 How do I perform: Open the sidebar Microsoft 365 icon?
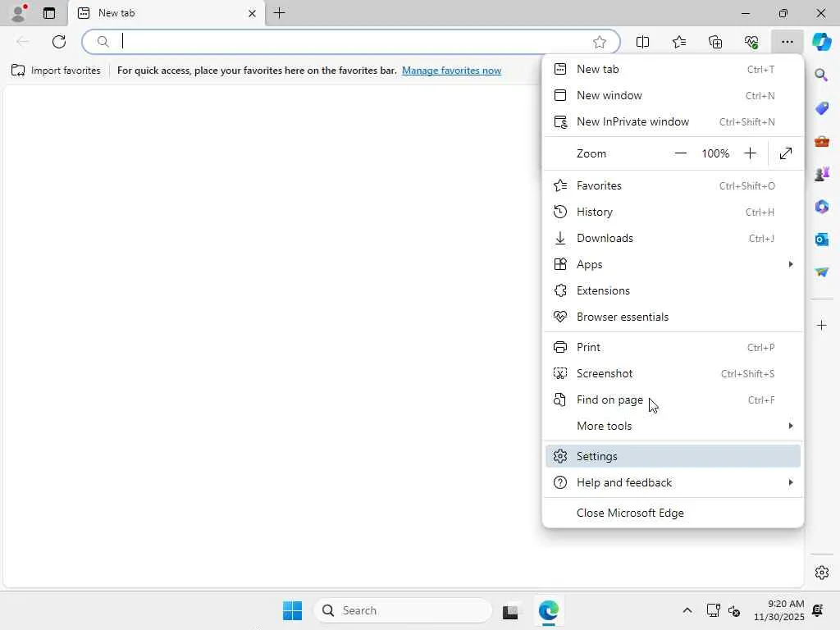[x=822, y=207]
